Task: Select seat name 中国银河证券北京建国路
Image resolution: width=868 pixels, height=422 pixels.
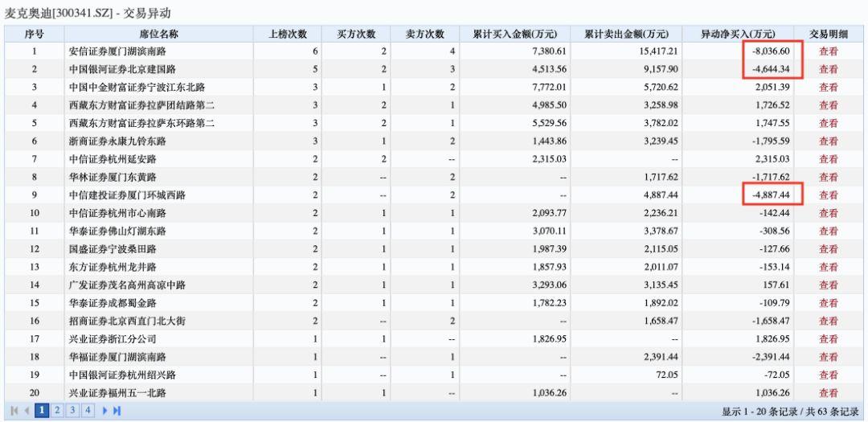Action: pyautogui.click(x=122, y=69)
